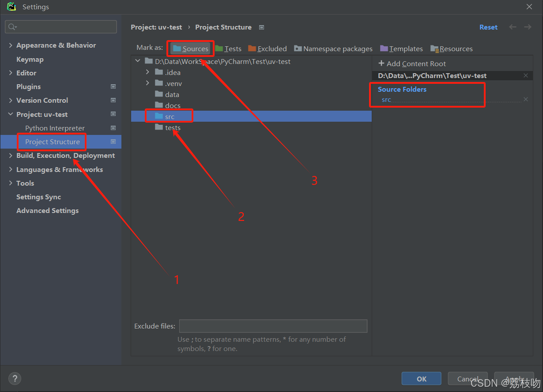Mark folder as Templates
This screenshot has width=543, height=392.
point(401,49)
